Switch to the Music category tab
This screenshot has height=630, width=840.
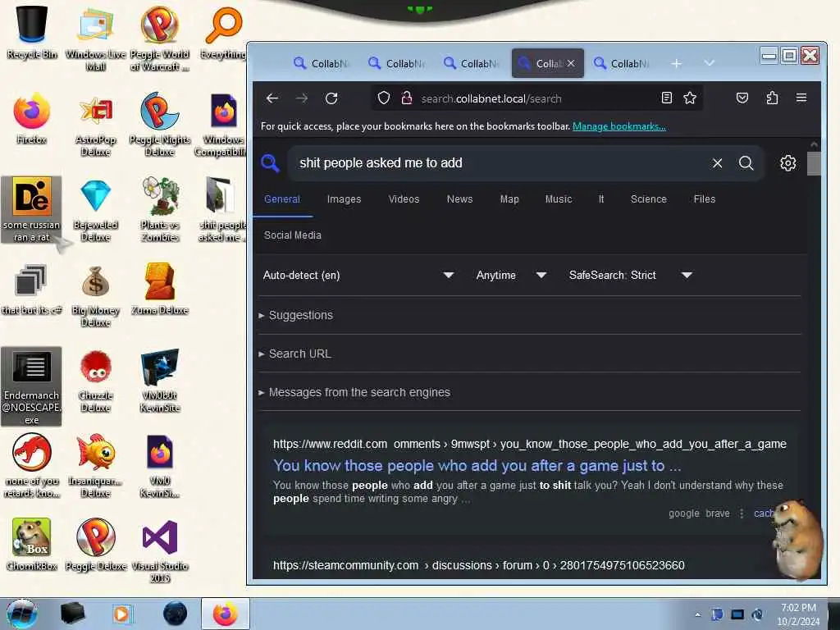(x=559, y=199)
